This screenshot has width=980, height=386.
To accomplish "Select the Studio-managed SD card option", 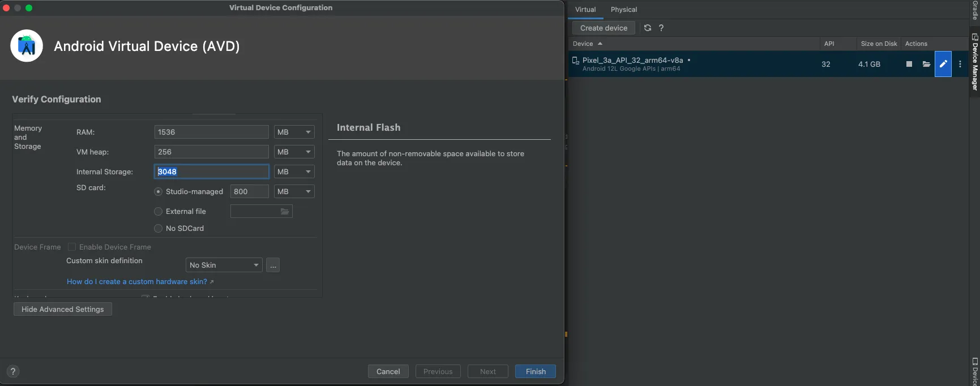I will pos(159,192).
